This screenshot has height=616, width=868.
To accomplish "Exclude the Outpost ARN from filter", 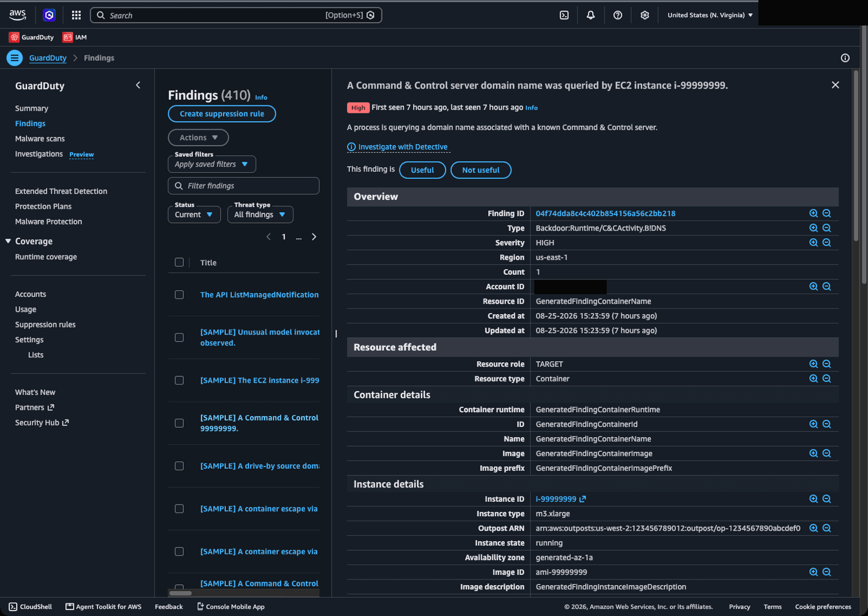I will 826,528.
